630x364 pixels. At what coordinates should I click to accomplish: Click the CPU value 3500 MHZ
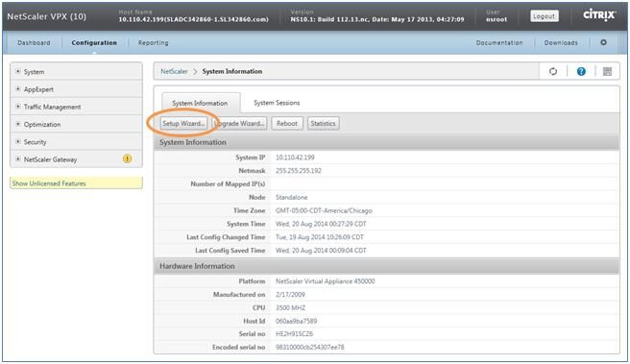[290, 307]
